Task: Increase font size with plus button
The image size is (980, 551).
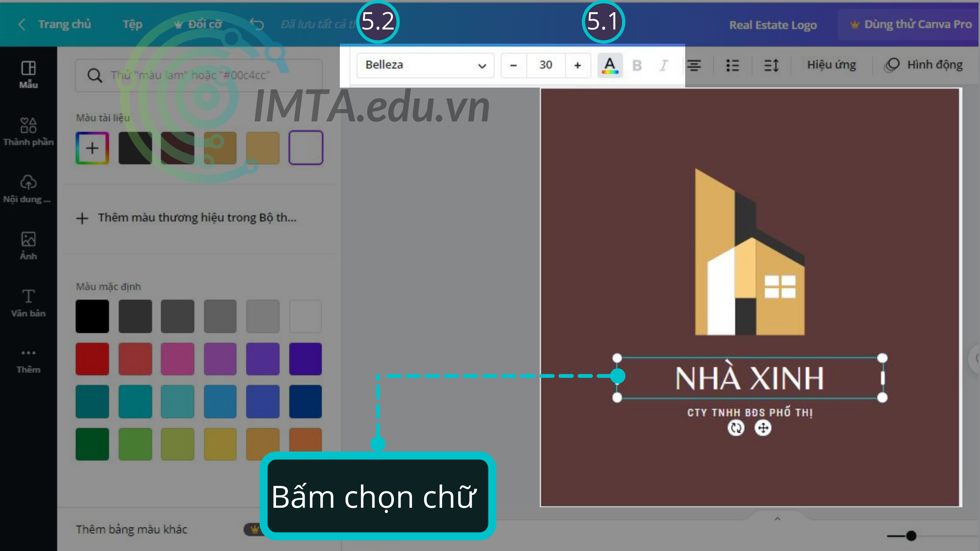Action: tap(578, 65)
